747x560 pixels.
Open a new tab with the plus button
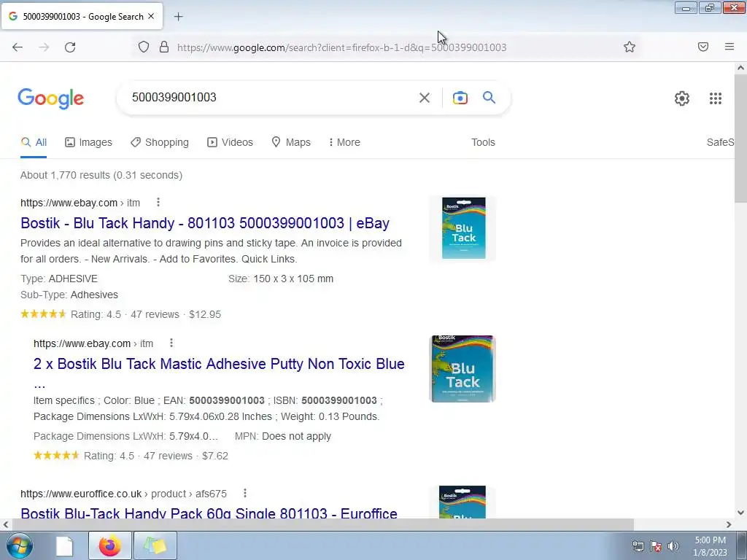coord(178,17)
